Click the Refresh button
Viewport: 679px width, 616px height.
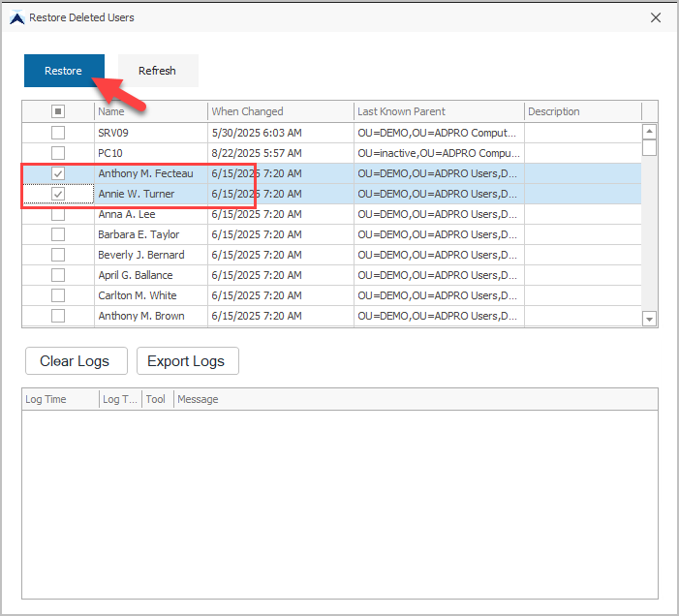pos(158,71)
